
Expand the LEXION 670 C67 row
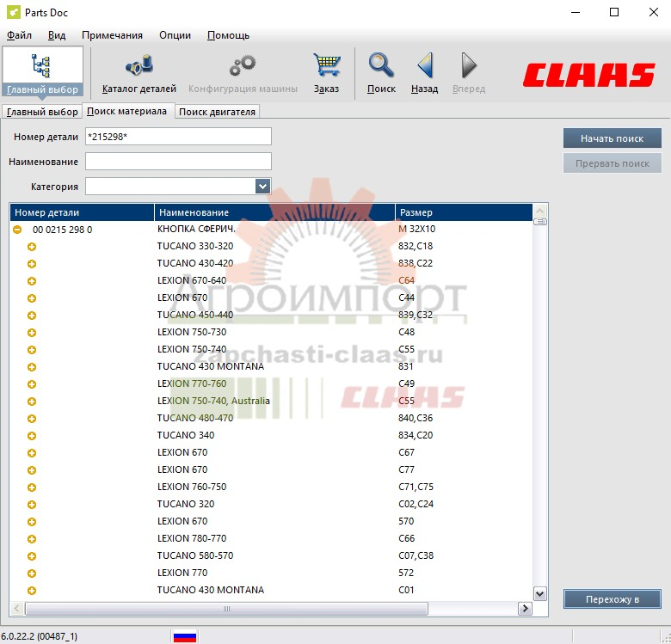[32, 453]
